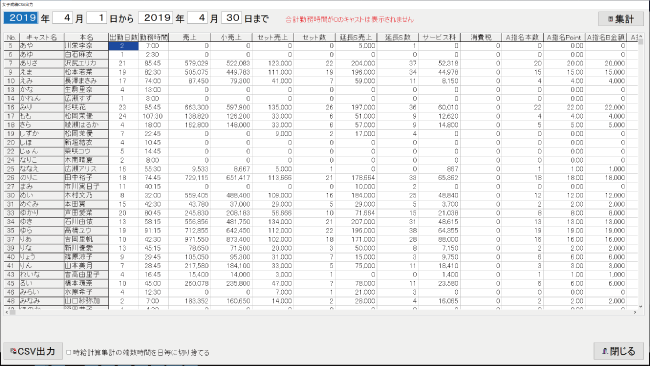Screen dimensions: 650x366
Task: Click the highlighted 出勤日数 cell of あや
Action: (x=123, y=46)
